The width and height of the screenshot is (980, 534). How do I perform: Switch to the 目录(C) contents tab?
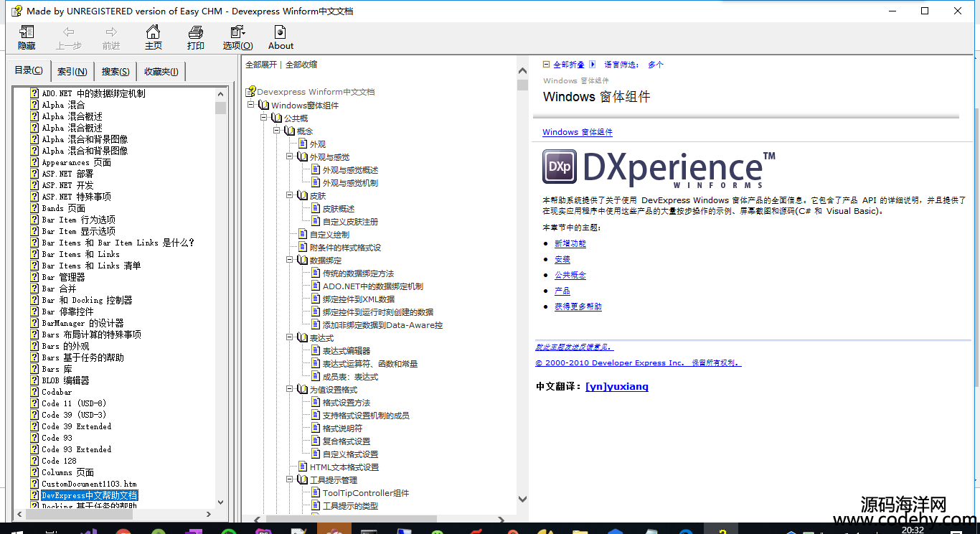coord(29,70)
